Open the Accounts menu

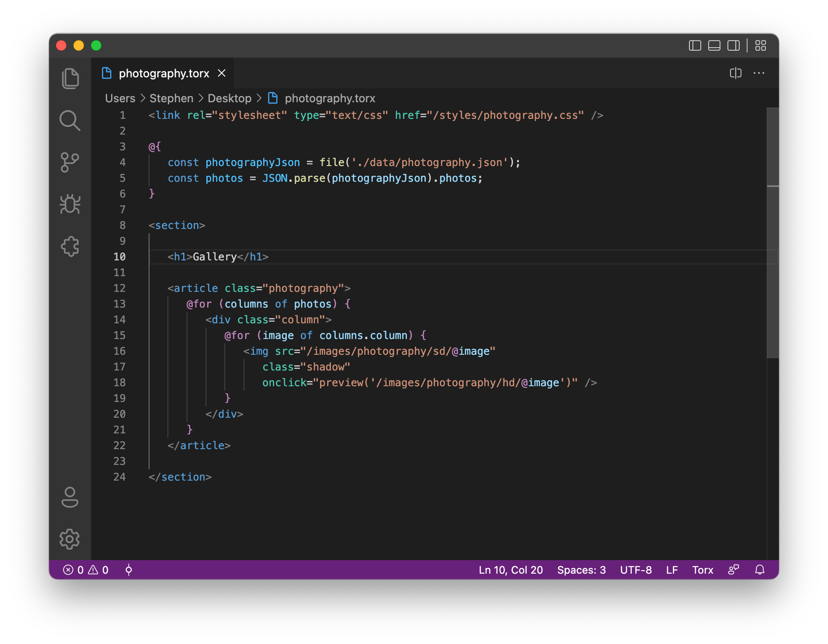coord(70,498)
